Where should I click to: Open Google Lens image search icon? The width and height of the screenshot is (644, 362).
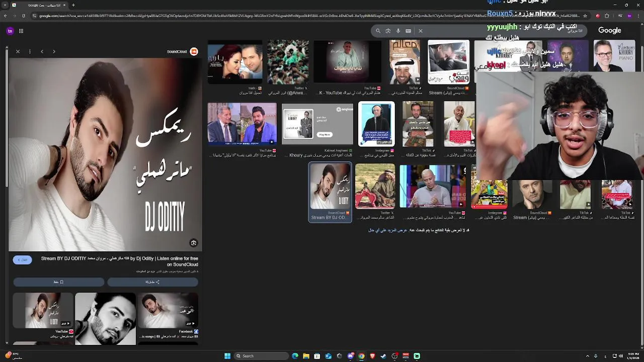pyautogui.click(x=388, y=31)
